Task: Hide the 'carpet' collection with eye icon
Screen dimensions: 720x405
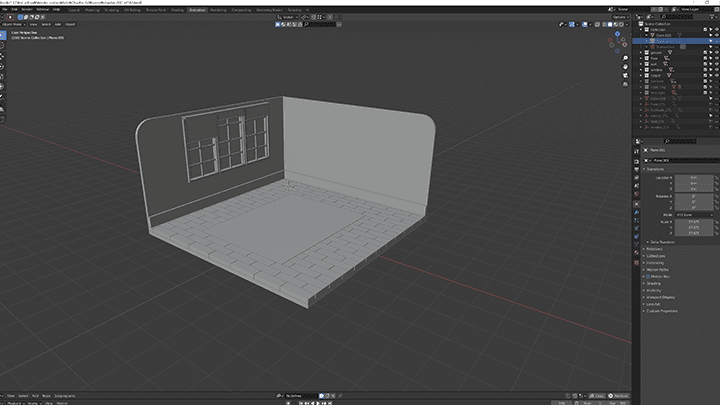Action: [x=716, y=75]
